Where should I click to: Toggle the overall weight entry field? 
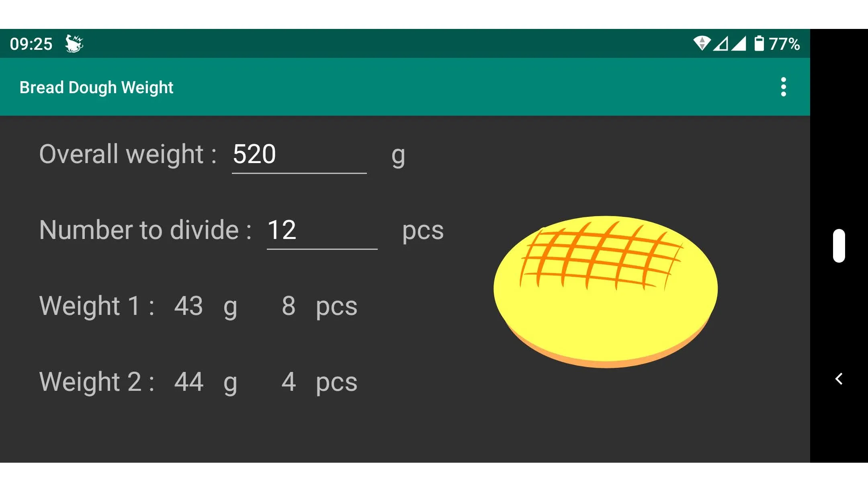298,154
